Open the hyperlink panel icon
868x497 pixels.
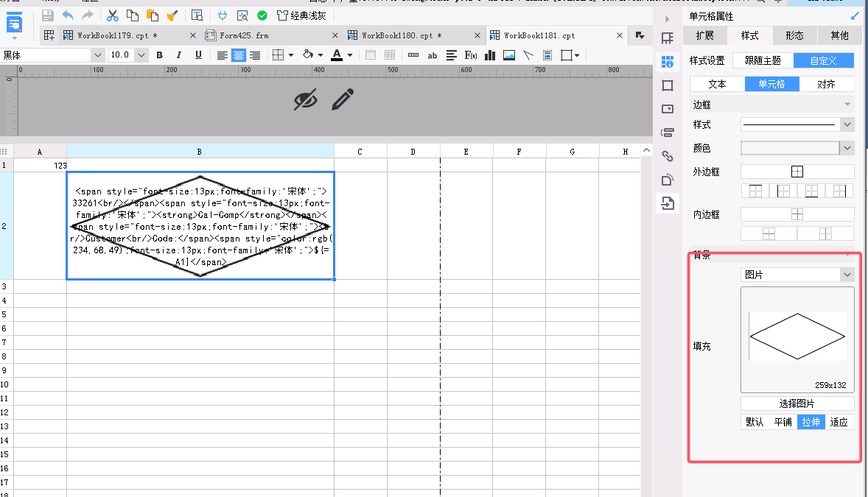668,156
